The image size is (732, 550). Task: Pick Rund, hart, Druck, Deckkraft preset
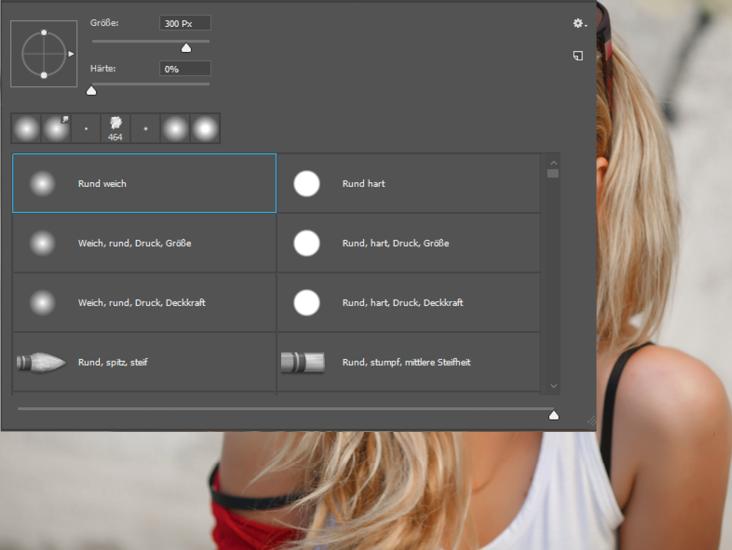[409, 303]
